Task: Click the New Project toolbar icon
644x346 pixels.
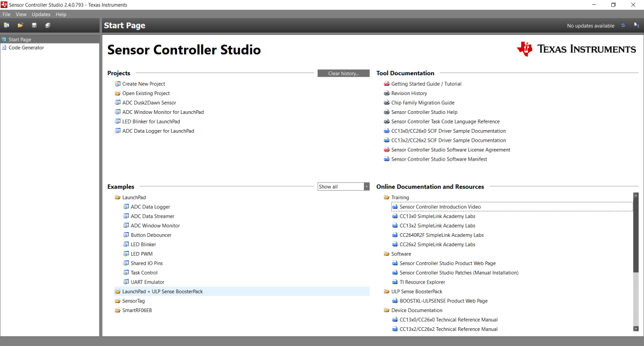Action: click(6, 25)
